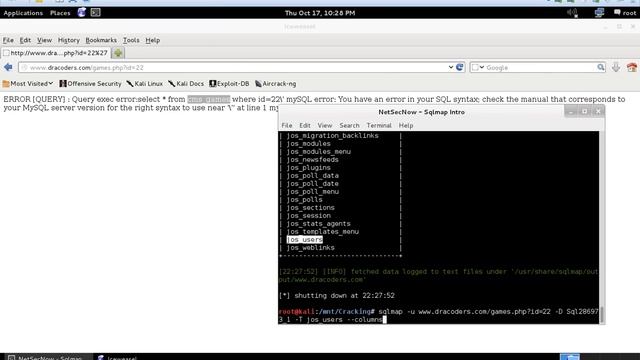The width and height of the screenshot is (640, 360).
Task: Click highlighted table name in SQL error
Action: (209, 99)
